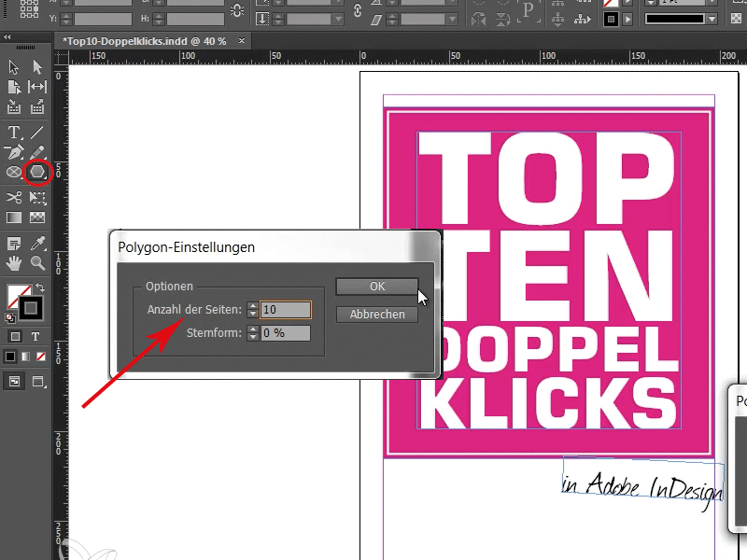Expand stroke swatch arrow in control bar
The width and height of the screenshot is (747, 560).
point(627,20)
